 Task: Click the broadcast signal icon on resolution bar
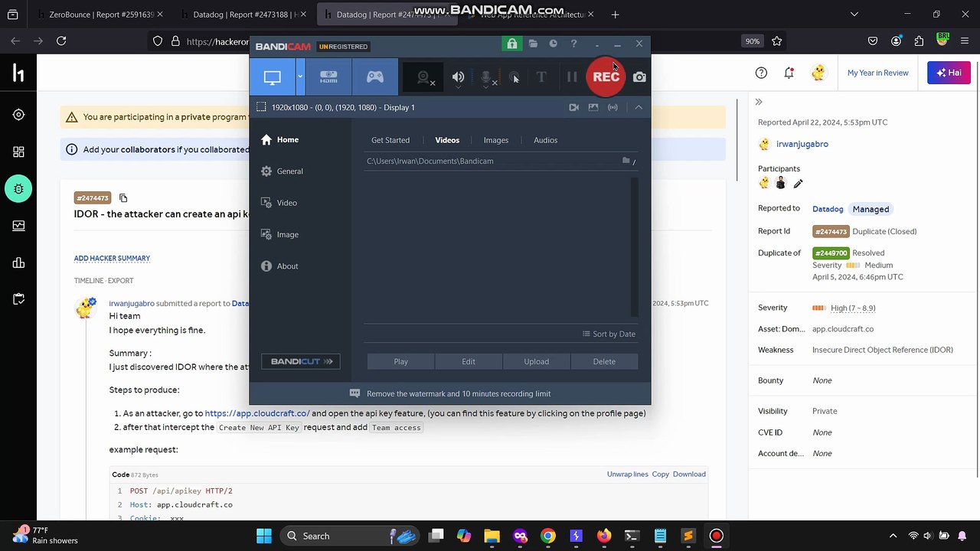pyautogui.click(x=612, y=107)
